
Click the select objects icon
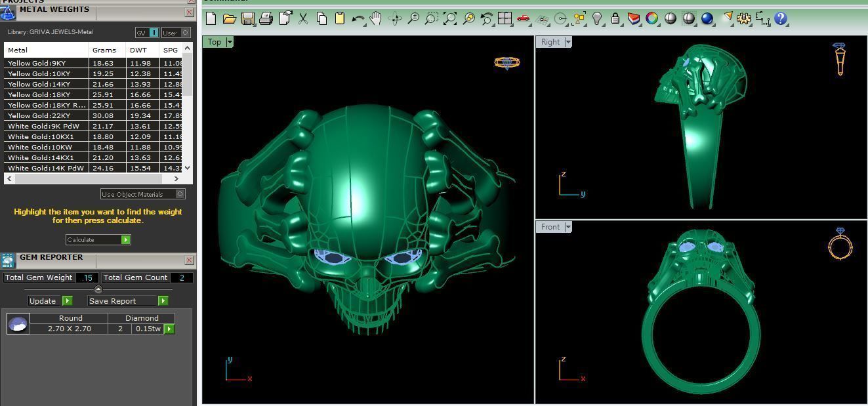[x=579, y=19]
